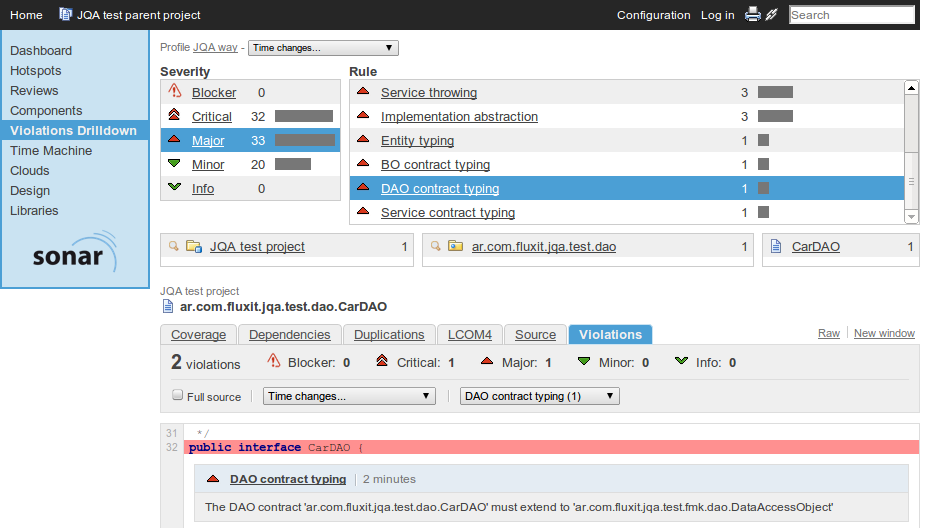Open the top Time changes dropdown next to Profile
The height and width of the screenshot is (528, 925).
tap(323, 48)
